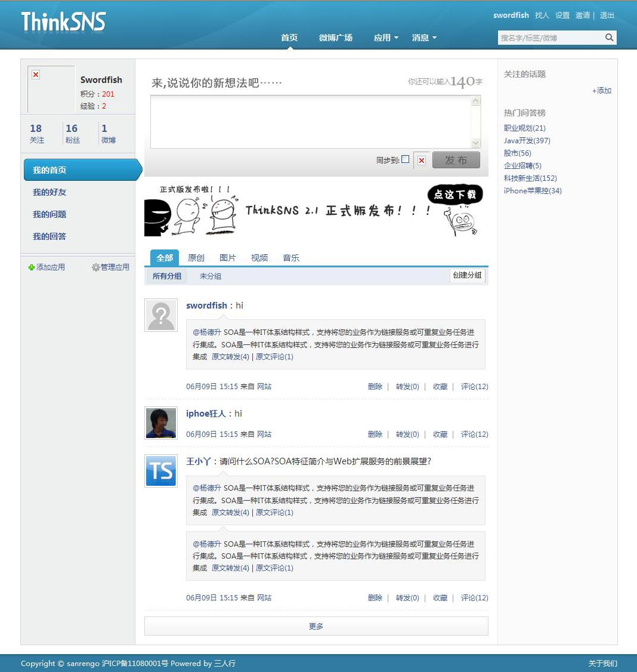
Task: Open the ThinkSNS 2.1 正式版发布 banner
Action: (x=316, y=210)
